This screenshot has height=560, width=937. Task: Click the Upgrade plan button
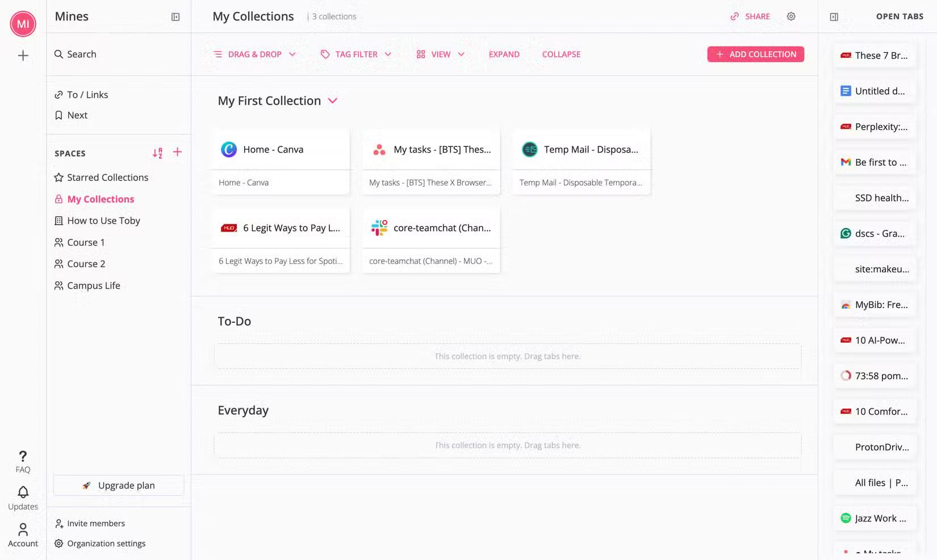point(118,485)
